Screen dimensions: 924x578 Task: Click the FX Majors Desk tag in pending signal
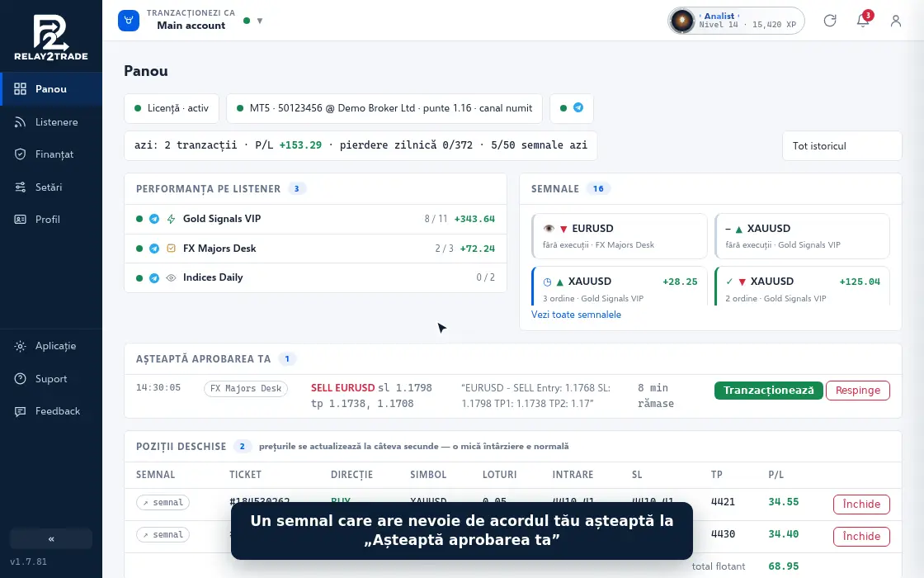point(246,389)
